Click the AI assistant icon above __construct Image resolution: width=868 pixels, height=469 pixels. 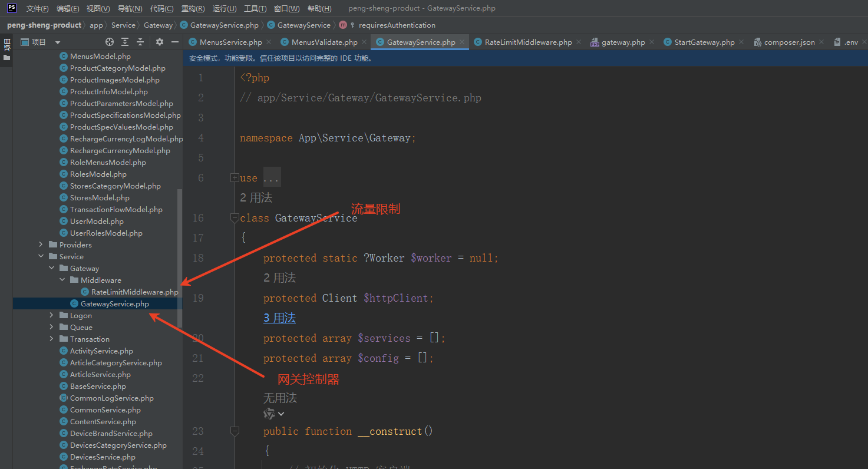[x=269, y=414]
